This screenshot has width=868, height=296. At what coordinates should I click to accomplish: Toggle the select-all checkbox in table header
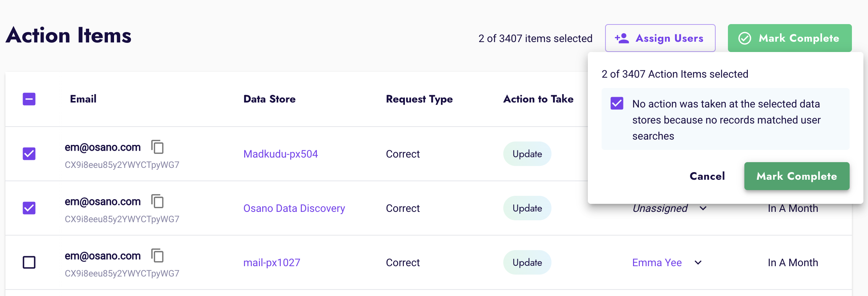pos(29,99)
